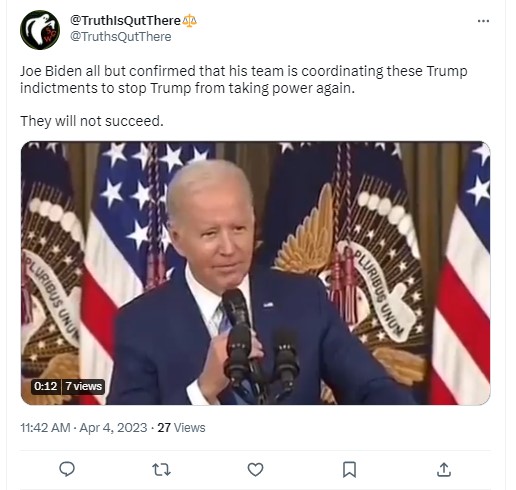516x490 pixels.
Task: Click the tweet text about Trump indictments
Action: click(244, 80)
